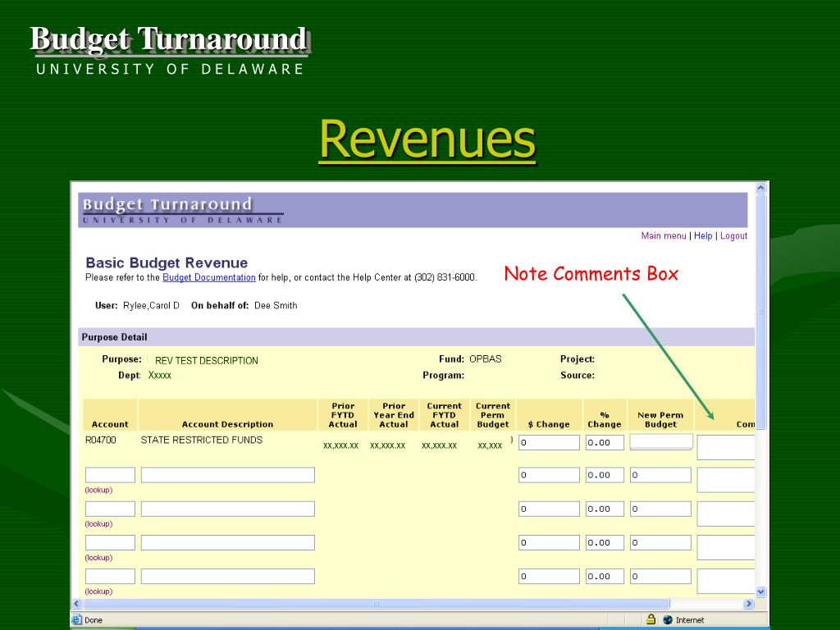This screenshot has width=840, height=630.
Task: Open the Budget Documentation link
Action: (x=209, y=277)
